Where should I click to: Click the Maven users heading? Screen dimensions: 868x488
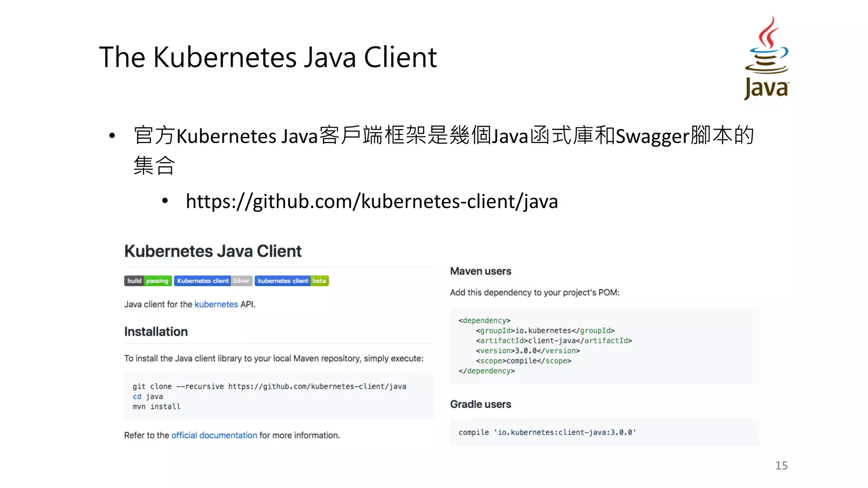(x=481, y=271)
